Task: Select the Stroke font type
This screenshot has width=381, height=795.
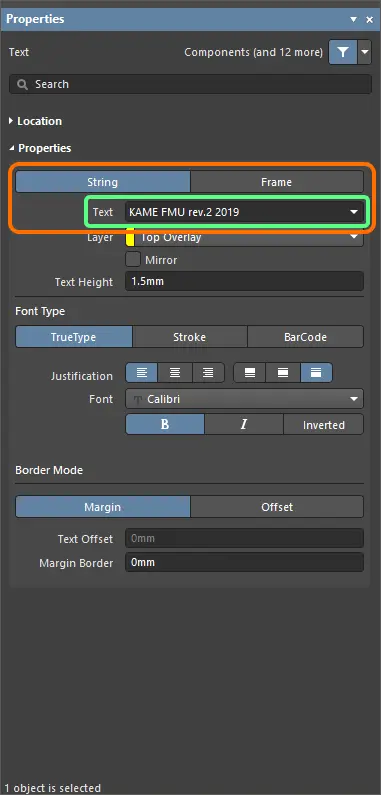Action: coord(190,337)
